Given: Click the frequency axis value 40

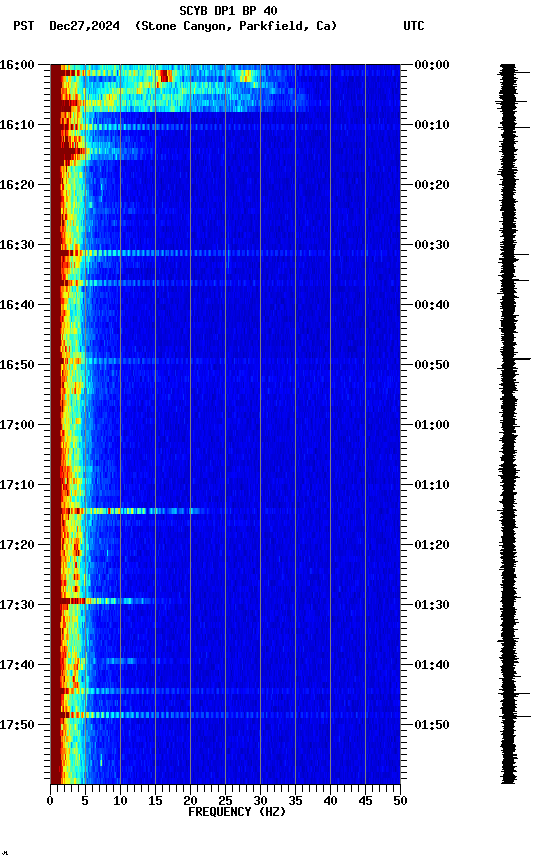Looking at the screenshot, I should (330, 801).
